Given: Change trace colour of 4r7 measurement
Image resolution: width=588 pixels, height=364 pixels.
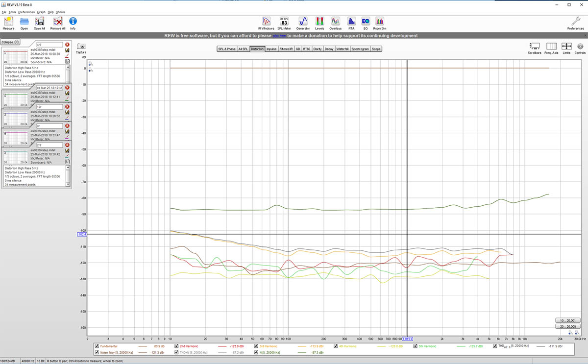Looking at the screenshot, I should coord(67,56).
